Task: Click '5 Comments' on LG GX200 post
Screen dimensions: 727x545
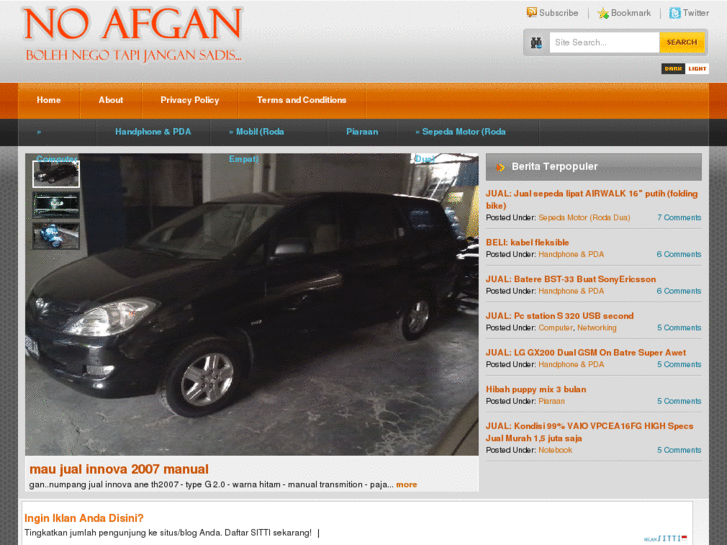Action: point(679,364)
